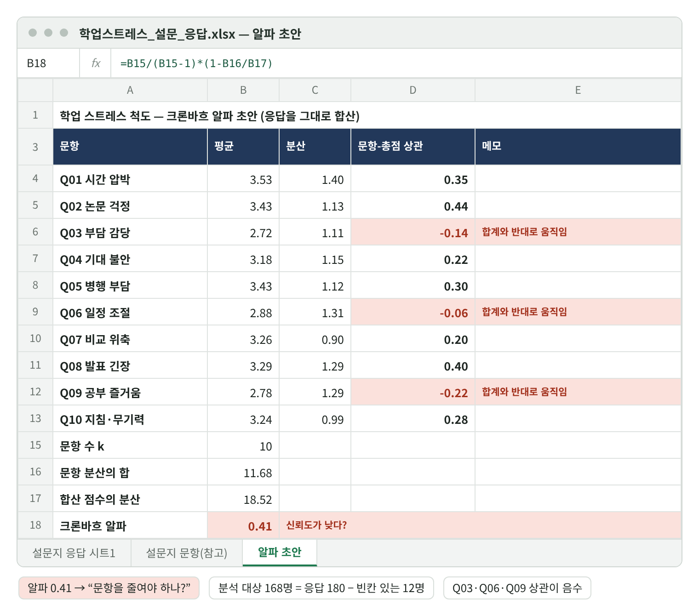The width and height of the screenshot is (699, 616).
Task: Select the 문항 수 k value 10
Action: tap(243, 445)
